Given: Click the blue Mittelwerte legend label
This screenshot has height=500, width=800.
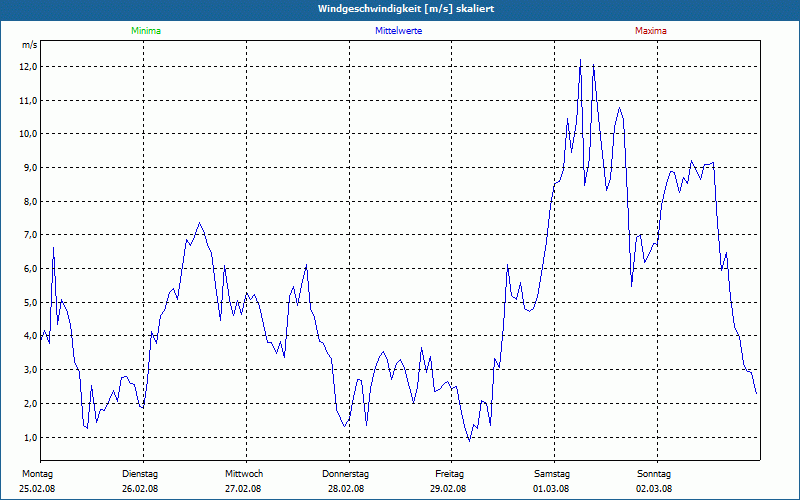Looking at the screenshot, I should (398, 31).
